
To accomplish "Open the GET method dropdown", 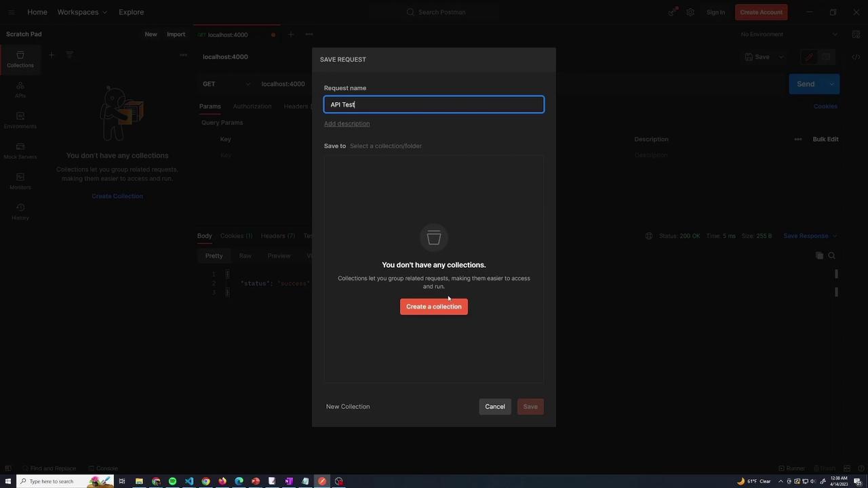I will click(226, 84).
